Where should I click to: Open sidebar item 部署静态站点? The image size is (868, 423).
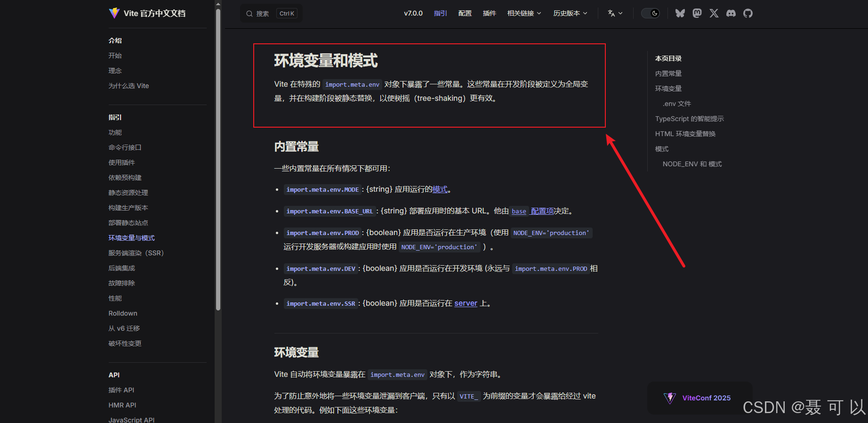128,223
